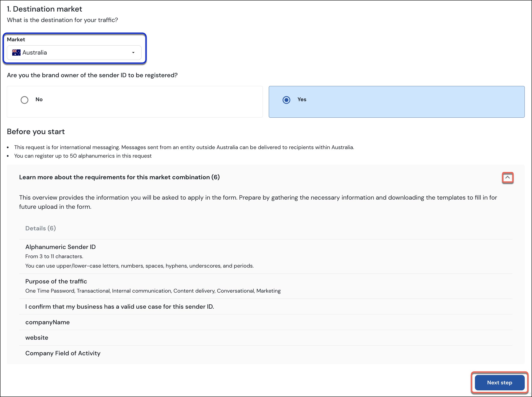532x397 pixels.
Task: Click the Market dropdown caret arrow
Action: point(133,53)
